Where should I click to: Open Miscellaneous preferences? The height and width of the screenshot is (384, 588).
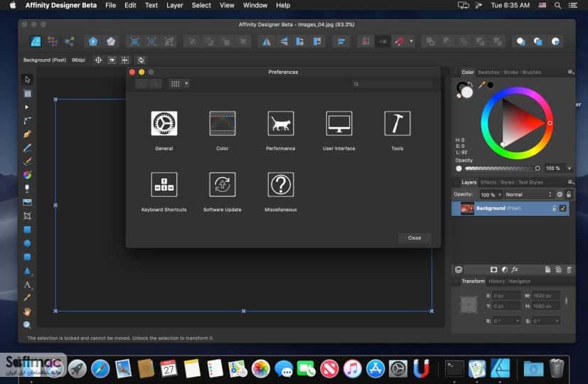click(x=281, y=184)
